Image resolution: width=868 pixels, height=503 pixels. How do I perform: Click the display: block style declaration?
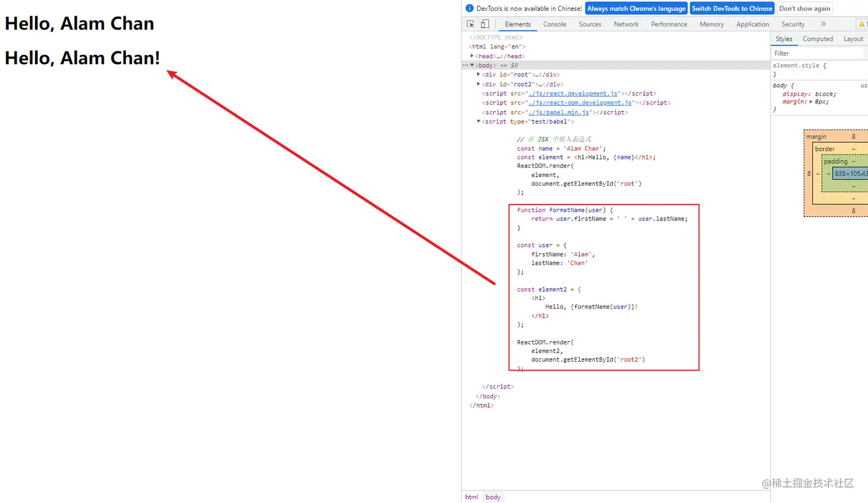pyautogui.click(x=809, y=94)
